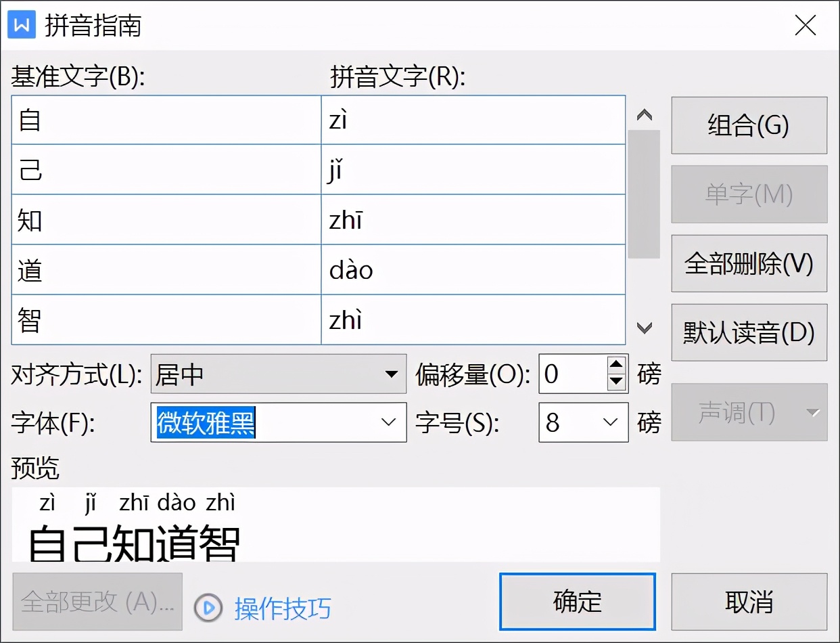The height and width of the screenshot is (643, 840).
Task: Click the 全部更改(A)... button
Action: 97,602
